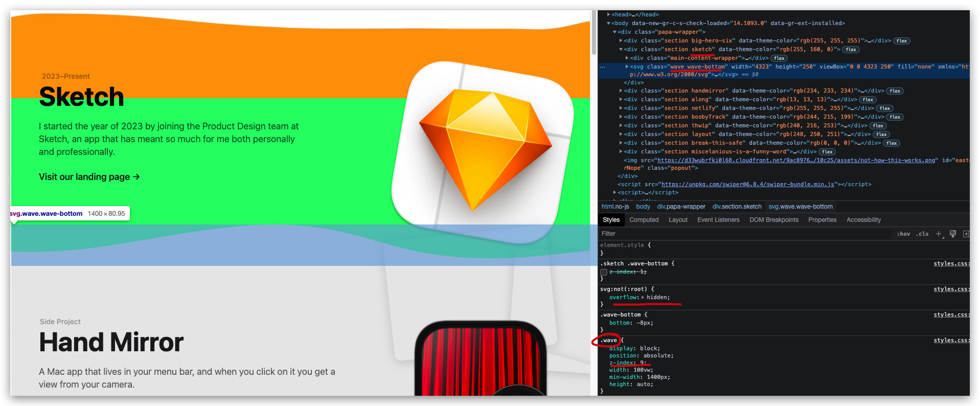Click the 'position: absolute' declaration
This screenshot has width=980, height=406.
641,356
